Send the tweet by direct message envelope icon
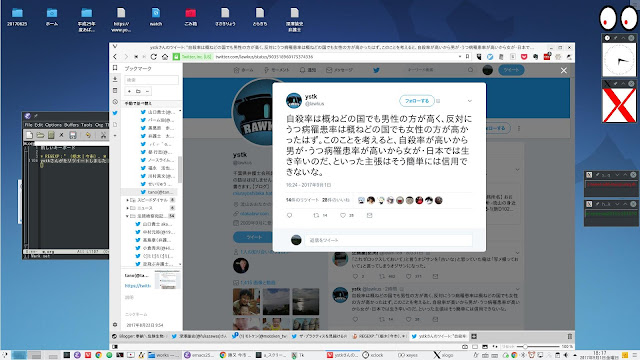The height and width of the screenshot is (360, 640). tap(369, 216)
